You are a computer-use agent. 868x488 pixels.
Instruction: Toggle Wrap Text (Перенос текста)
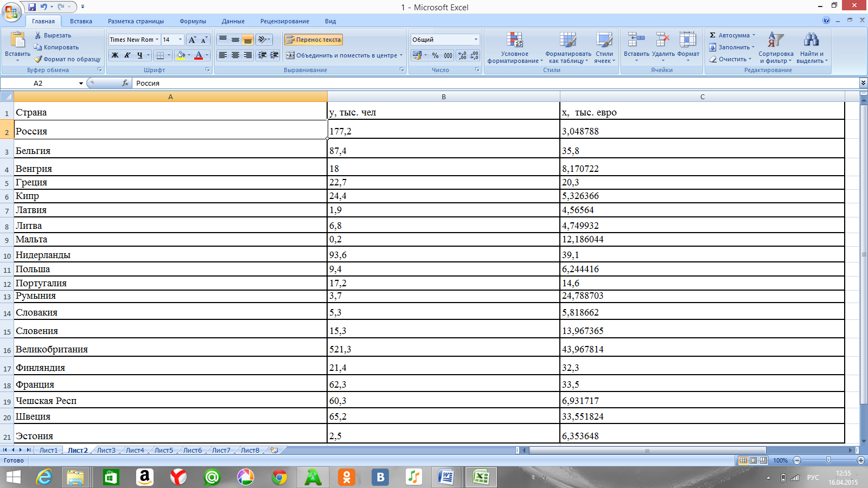coord(314,40)
